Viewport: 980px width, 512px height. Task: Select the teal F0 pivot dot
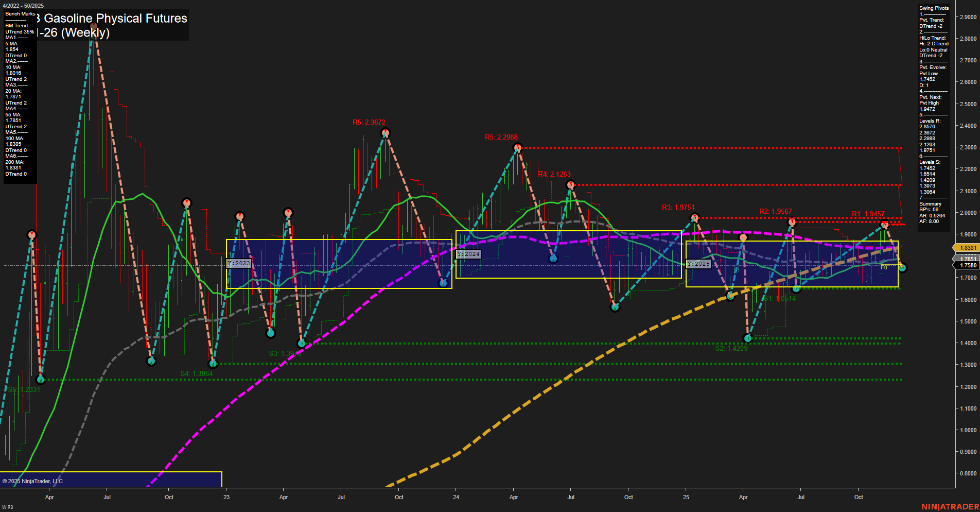click(x=902, y=267)
